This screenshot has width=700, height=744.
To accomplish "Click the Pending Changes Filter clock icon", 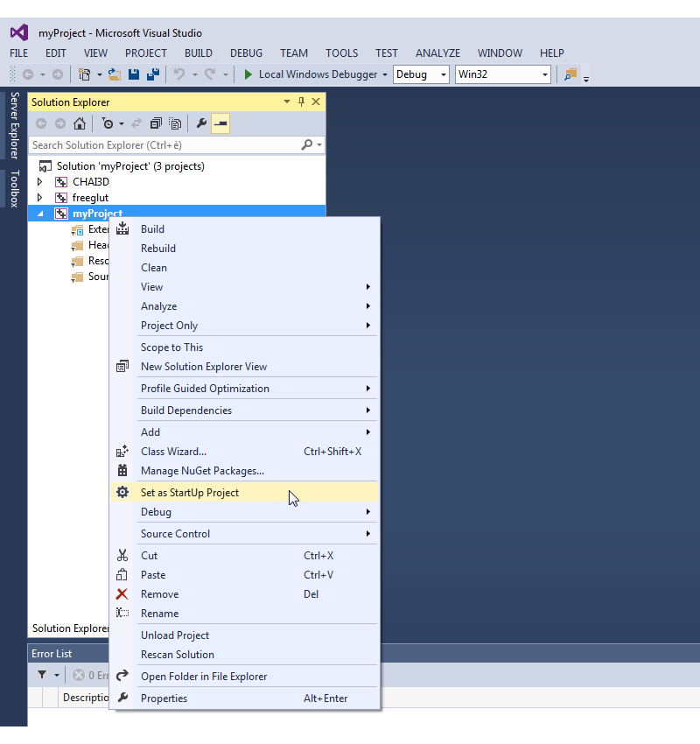I will 108,123.
